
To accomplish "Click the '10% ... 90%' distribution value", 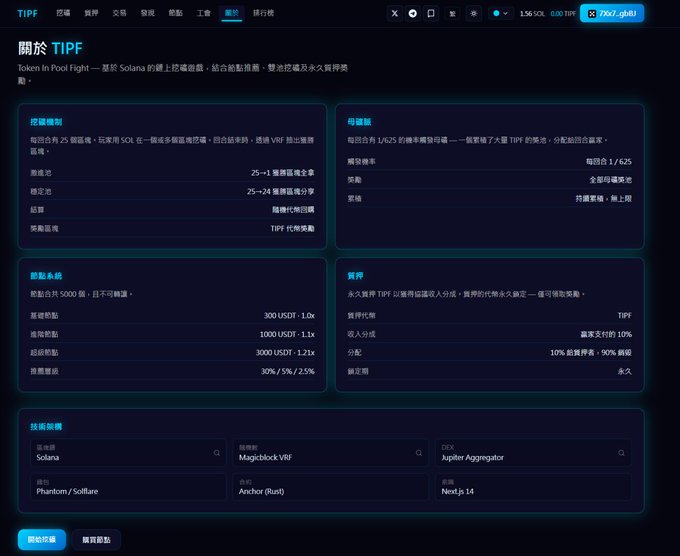I will 591,353.
